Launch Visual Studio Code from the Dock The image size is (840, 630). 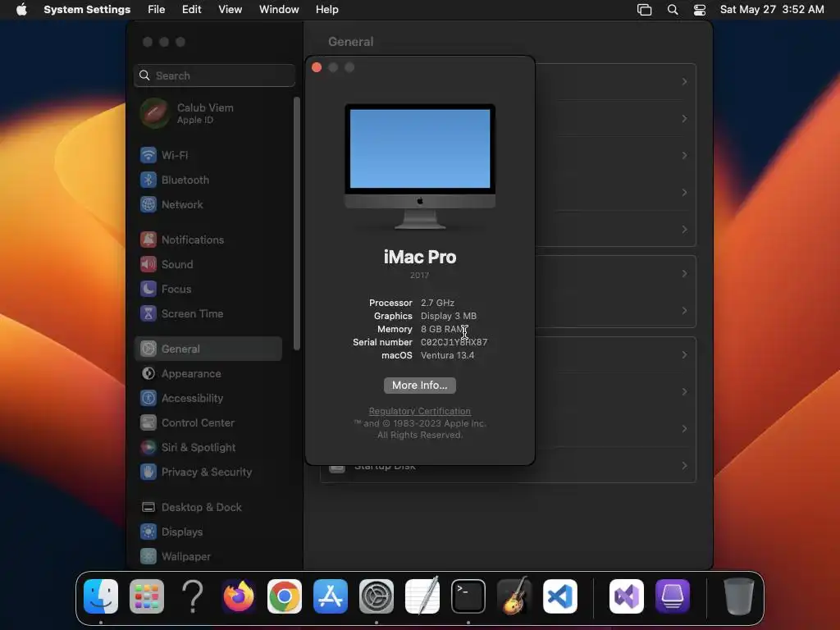coord(560,596)
